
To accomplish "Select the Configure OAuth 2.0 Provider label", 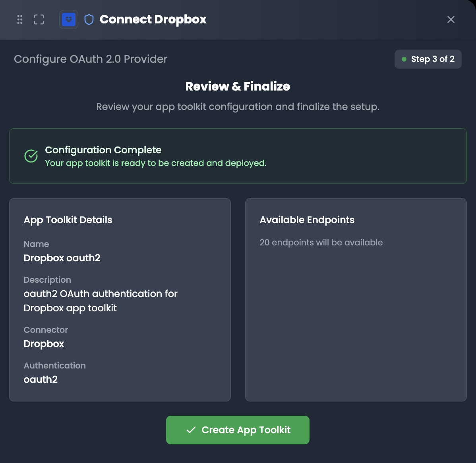I will pyautogui.click(x=91, y=59).
